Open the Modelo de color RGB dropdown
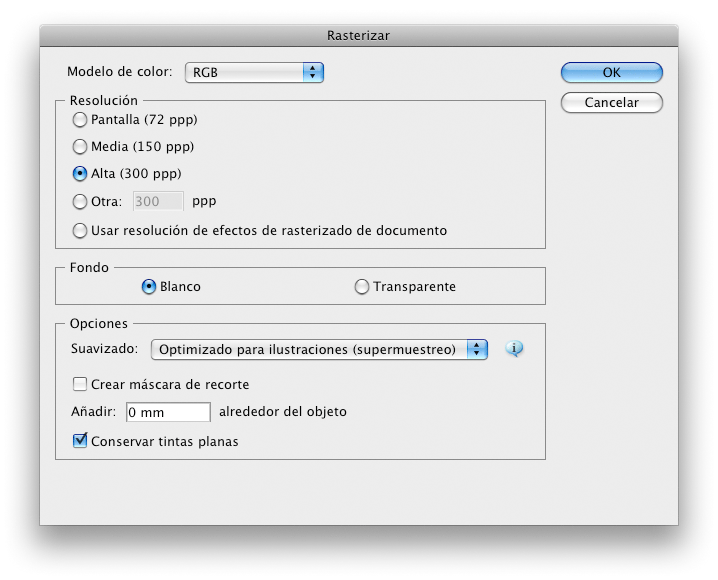Image resolution: width=718 pixels, height=580 pixels. tap(254, 72)
